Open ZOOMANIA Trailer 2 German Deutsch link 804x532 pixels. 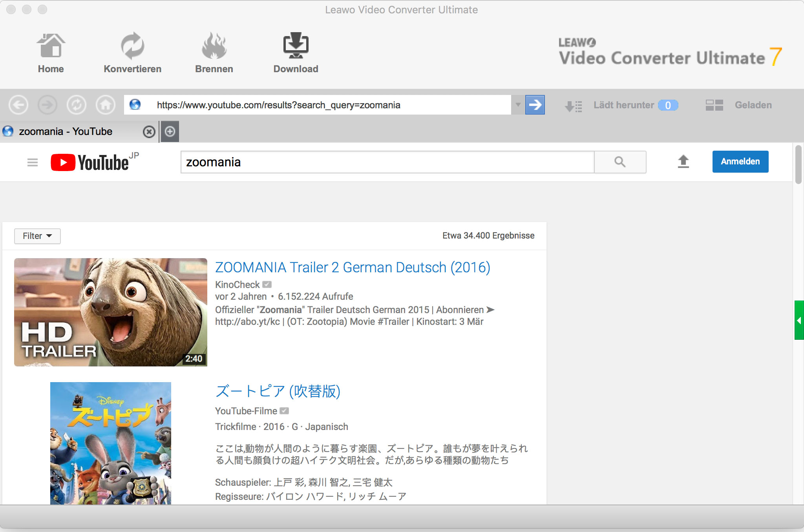coord(353,268)
